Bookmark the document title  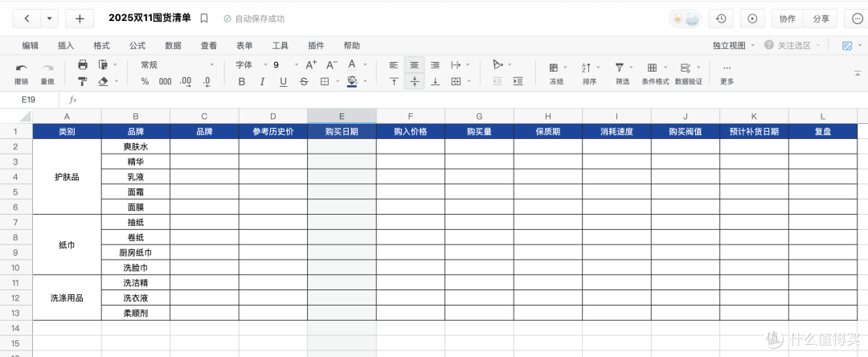pos(204,18)
